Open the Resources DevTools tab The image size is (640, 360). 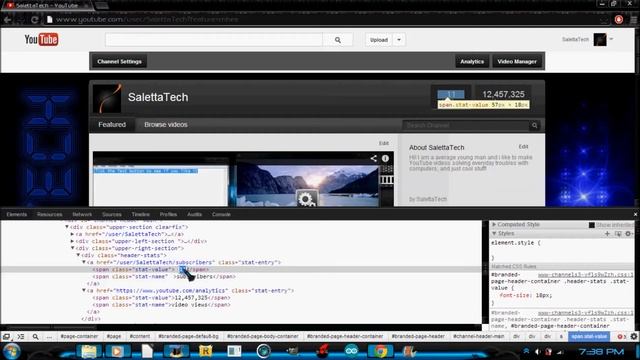(49, 214)
